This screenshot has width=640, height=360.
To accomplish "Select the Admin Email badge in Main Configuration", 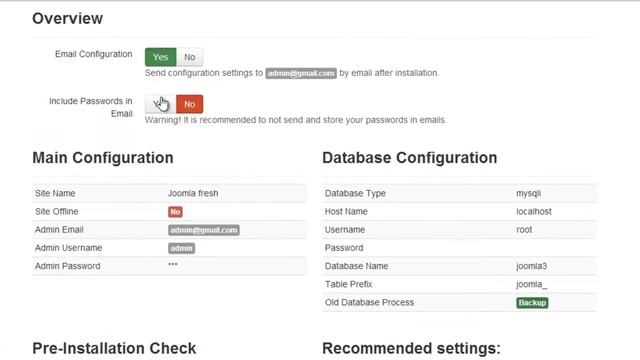I will [x=204, y=230].
